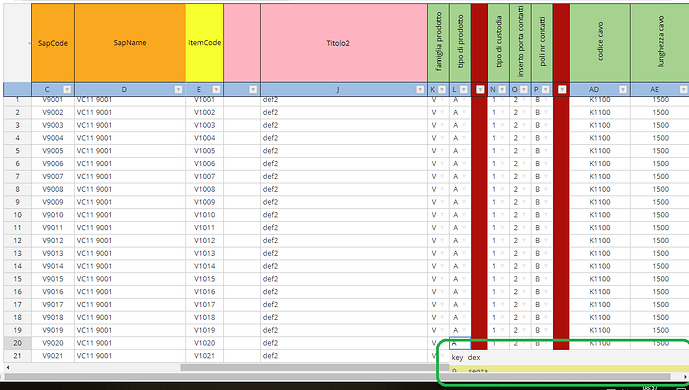Open filter on the unlabeled pink column before J
Image resolution: width=689 pixels, height=390 pixels.
tap(253, 90)
